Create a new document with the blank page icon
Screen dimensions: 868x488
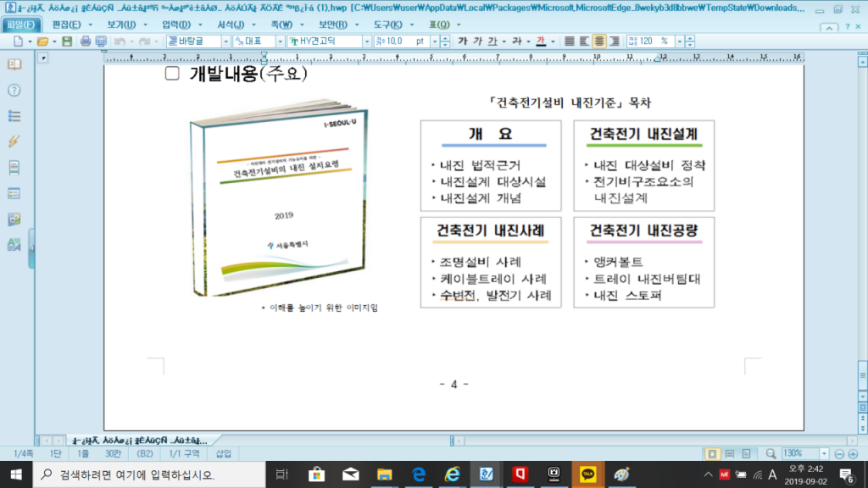(x=19, y=41)
